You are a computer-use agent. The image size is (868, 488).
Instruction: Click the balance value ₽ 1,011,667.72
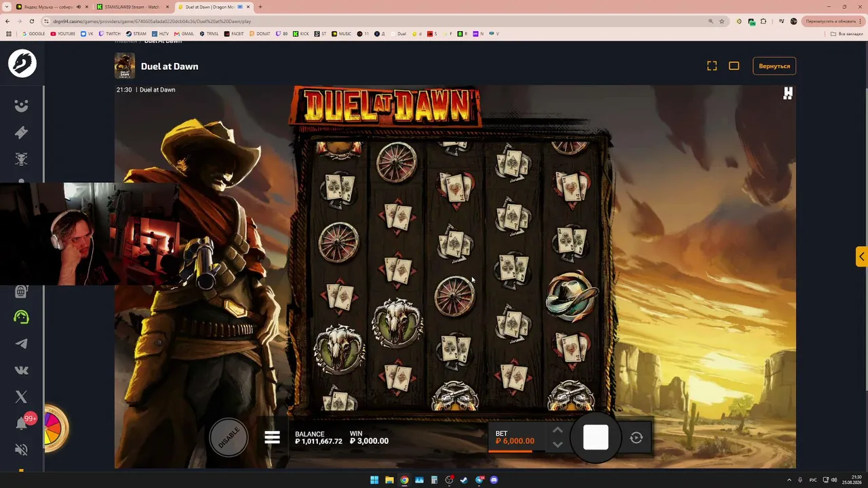pos(318,441)
